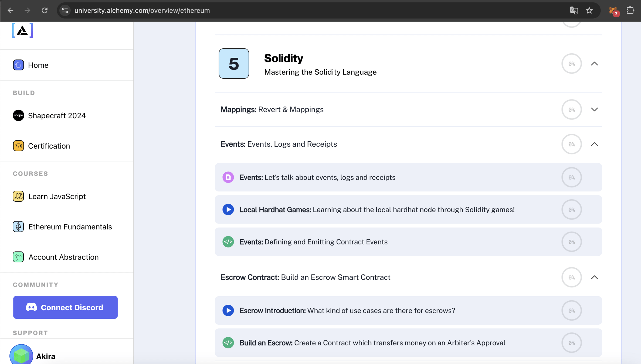Collapse the Events, Logs and Receipts section
Viewport: 641px width, 364px height.
[594, 144]
